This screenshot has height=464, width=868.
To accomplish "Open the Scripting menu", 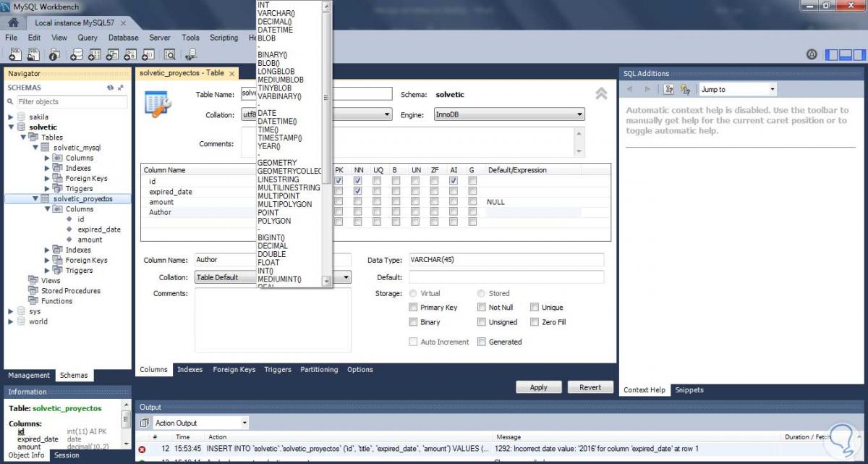I will [x=224, y=38].
